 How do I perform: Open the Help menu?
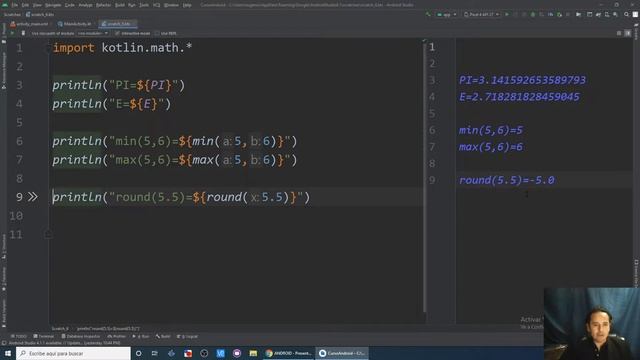pyautogui.click(x=187, y=5)
